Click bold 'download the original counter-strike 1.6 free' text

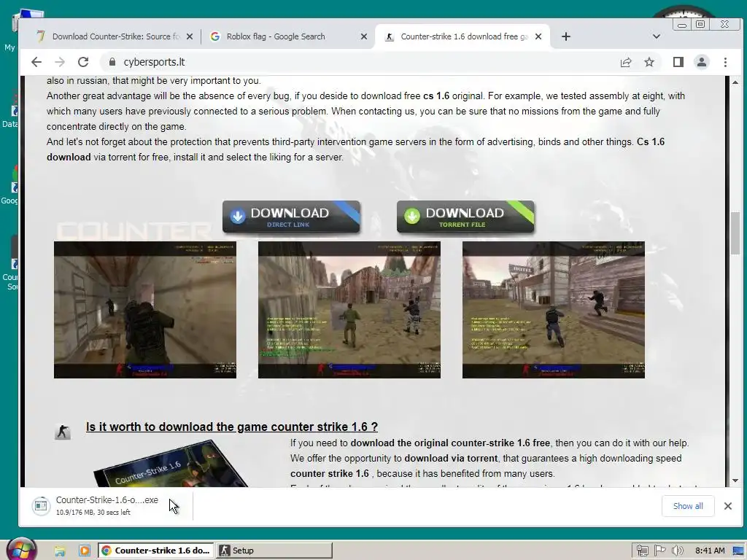click(450, 443)
